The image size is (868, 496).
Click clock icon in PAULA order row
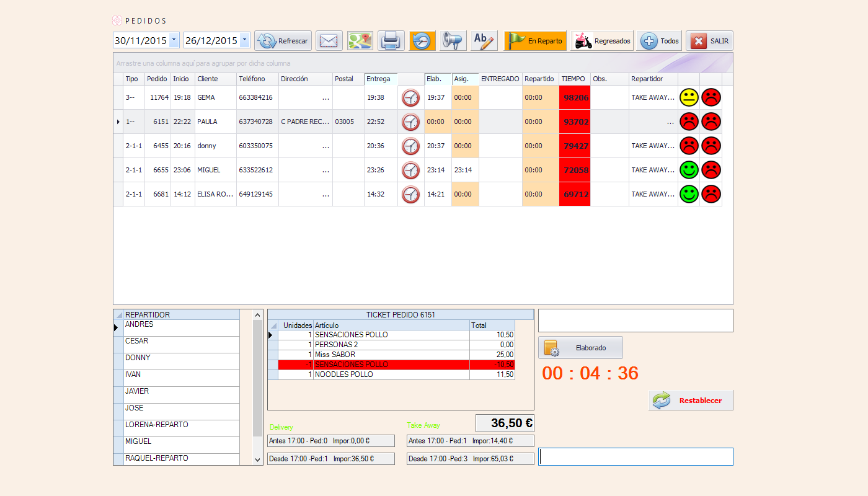point(410,122)
